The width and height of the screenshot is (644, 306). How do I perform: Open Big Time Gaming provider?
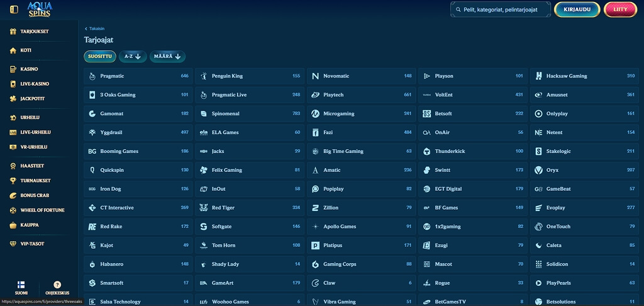(362, 151)
